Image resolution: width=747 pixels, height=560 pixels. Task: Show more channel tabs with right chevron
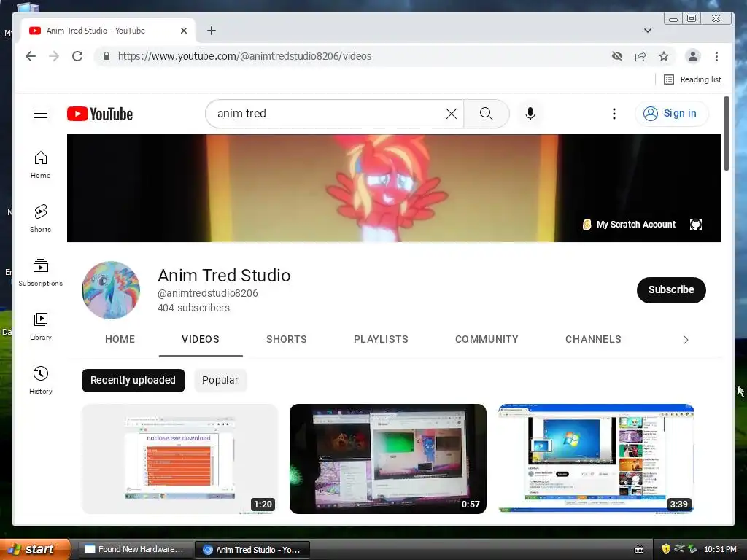click(x=686, y=340)
